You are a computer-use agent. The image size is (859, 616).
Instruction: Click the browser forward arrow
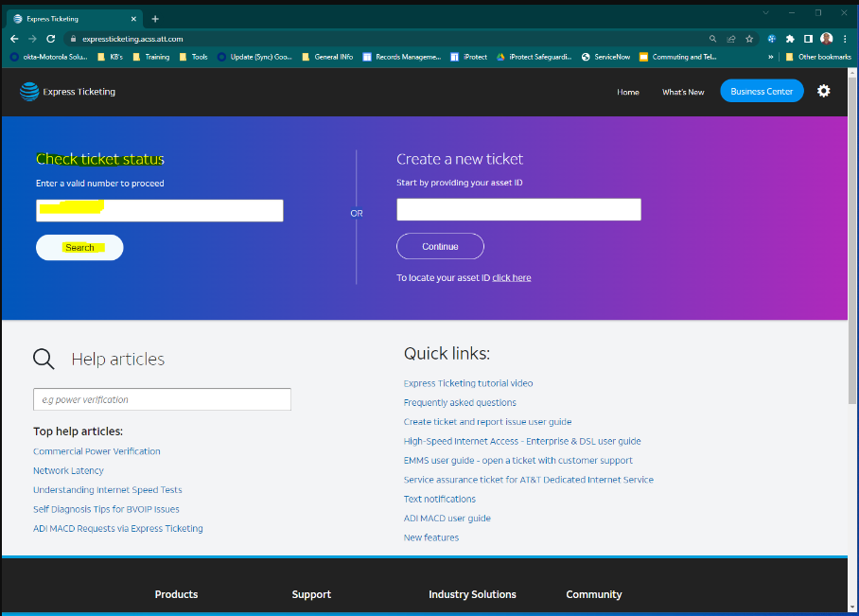point(32,39)
